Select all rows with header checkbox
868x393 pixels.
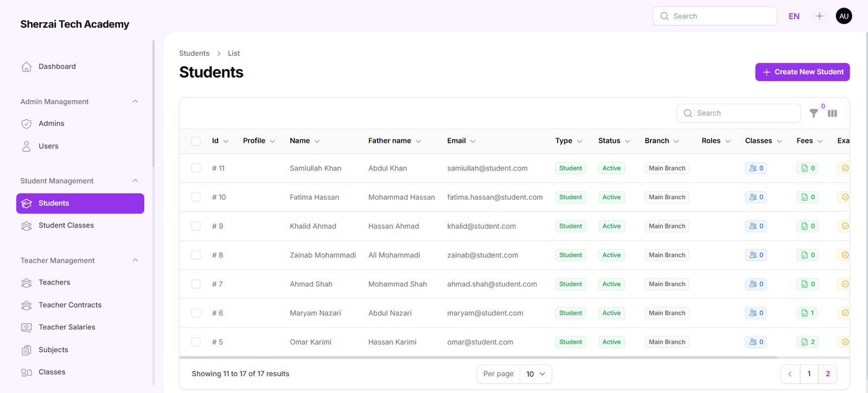(196, 141)
